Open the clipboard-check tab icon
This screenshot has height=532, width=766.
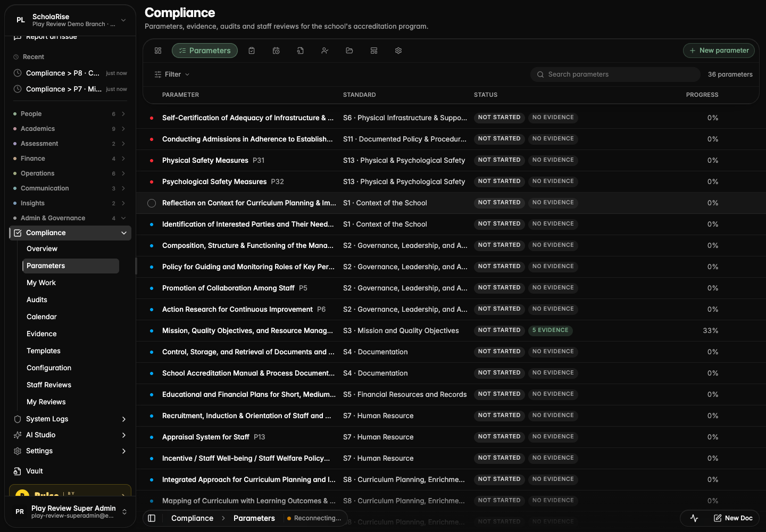pos(252,51)
